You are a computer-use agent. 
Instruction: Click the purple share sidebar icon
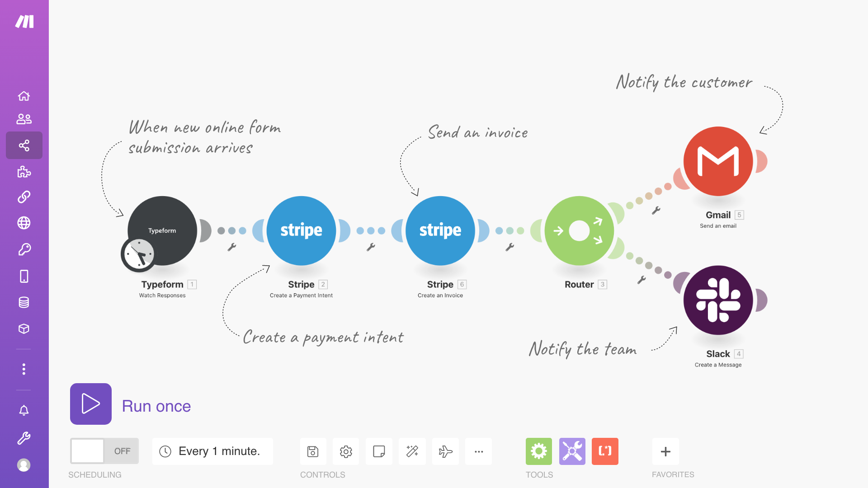pos(24,145)
